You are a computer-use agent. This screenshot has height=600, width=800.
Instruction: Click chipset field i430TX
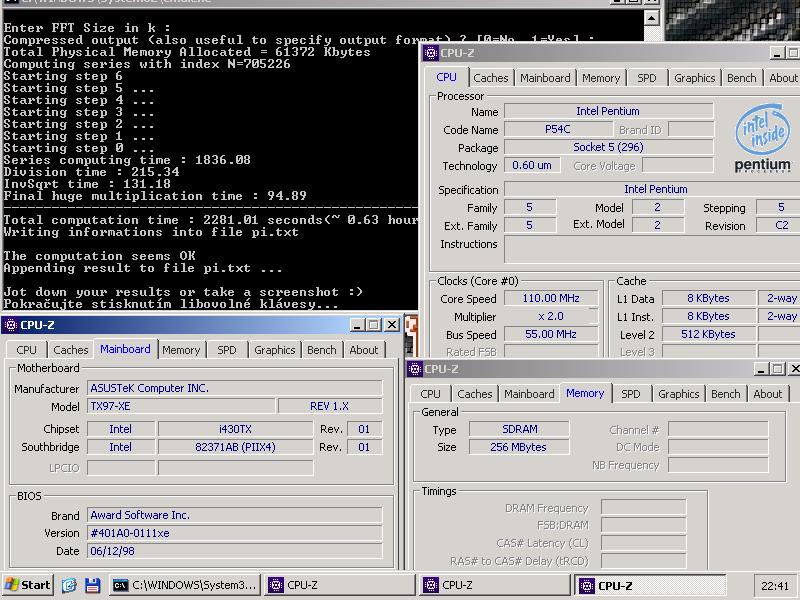(x=235, y=429)
